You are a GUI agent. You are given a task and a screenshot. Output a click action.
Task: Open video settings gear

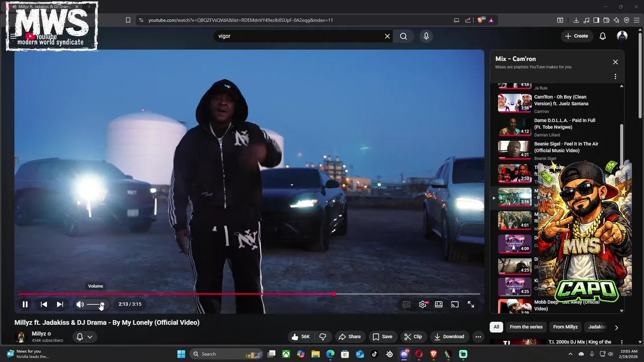423,304
